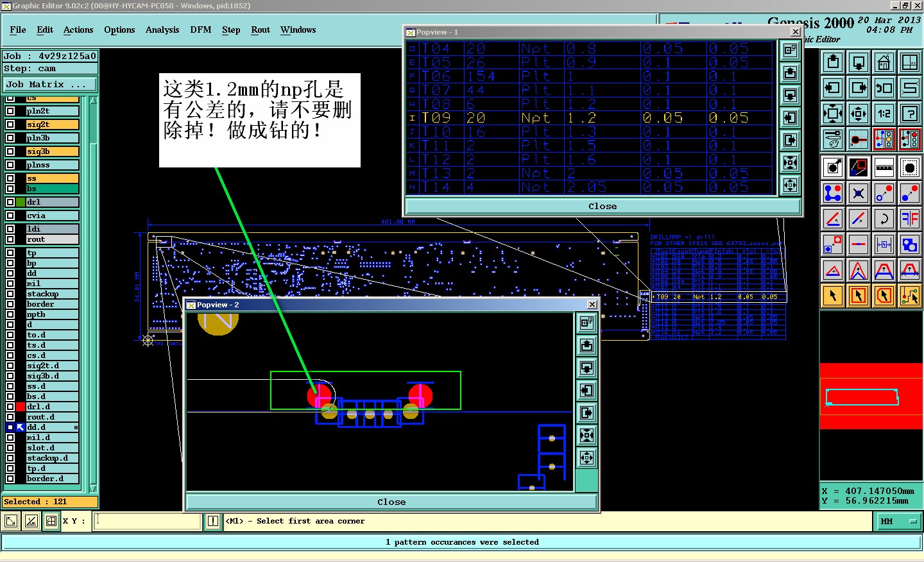Click the overlapping blue circle shapes tool icon
The image size is (924, 562).
coord(910,244)
